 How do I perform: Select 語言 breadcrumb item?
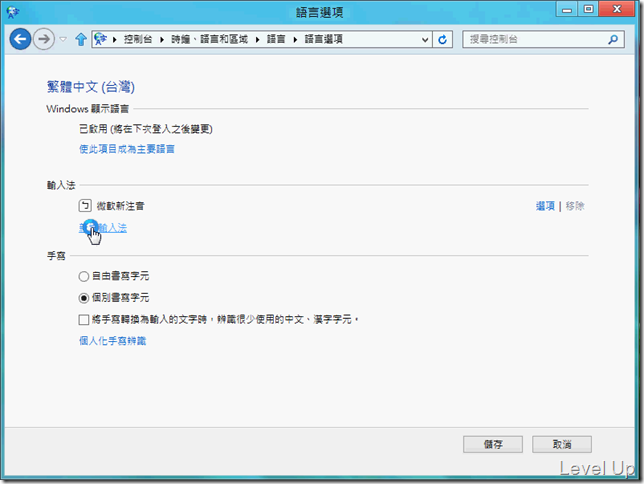pos(276,39)
